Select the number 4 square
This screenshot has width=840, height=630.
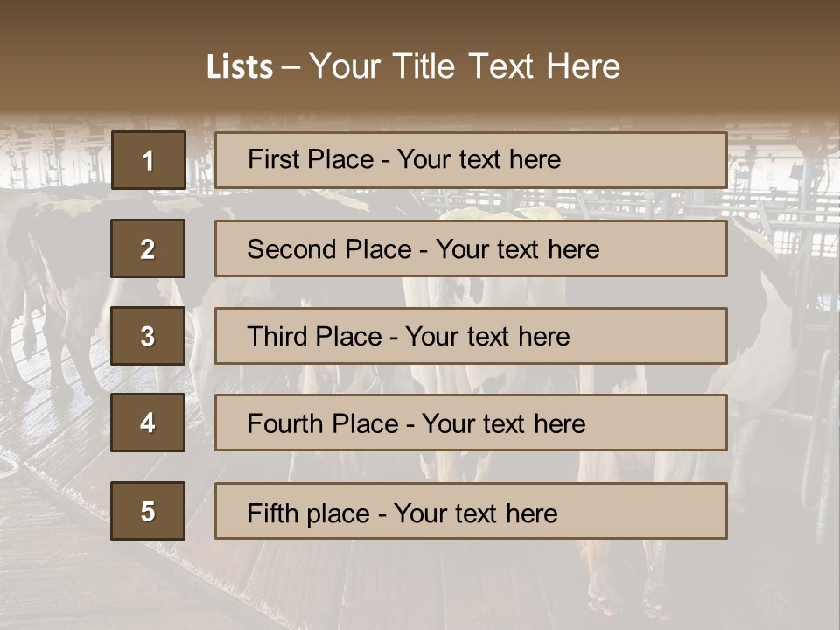click(x=148, y=423)
